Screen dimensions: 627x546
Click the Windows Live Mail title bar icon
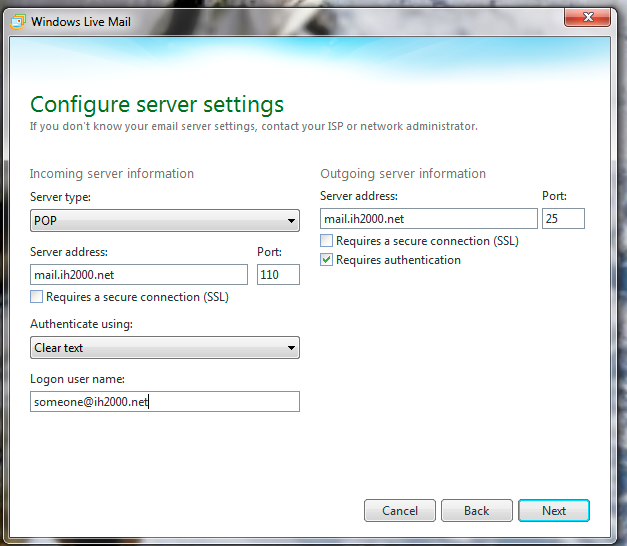(x=19, y=20)
